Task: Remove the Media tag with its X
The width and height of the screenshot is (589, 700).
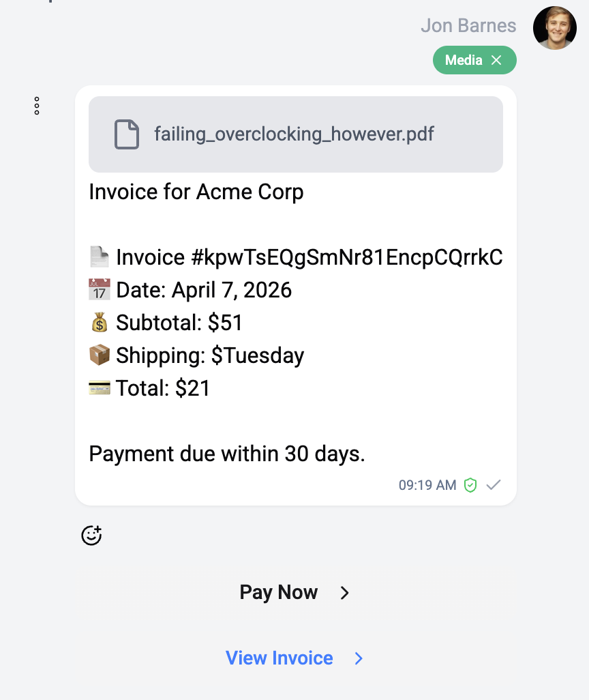Action: 497,60
